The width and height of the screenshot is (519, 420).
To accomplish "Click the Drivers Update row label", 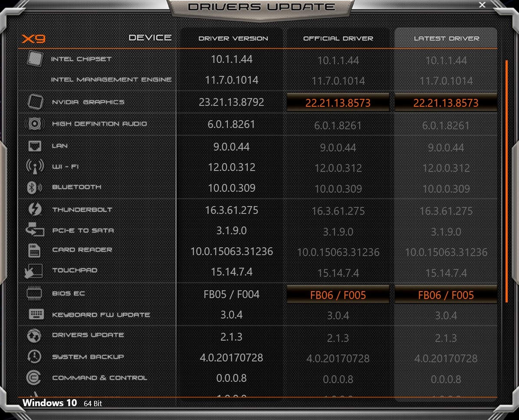I will 88,335.
